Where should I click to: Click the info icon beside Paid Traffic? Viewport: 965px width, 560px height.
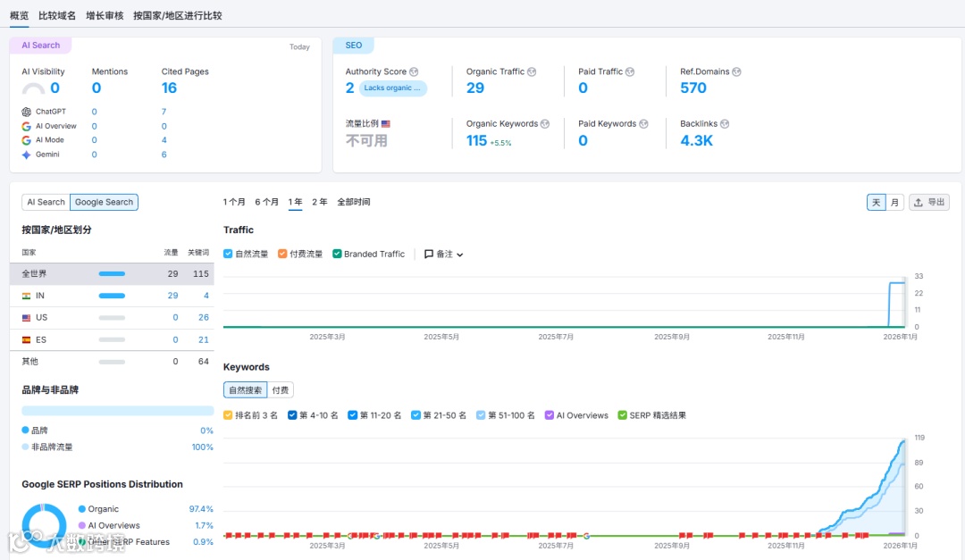(630, 72)
